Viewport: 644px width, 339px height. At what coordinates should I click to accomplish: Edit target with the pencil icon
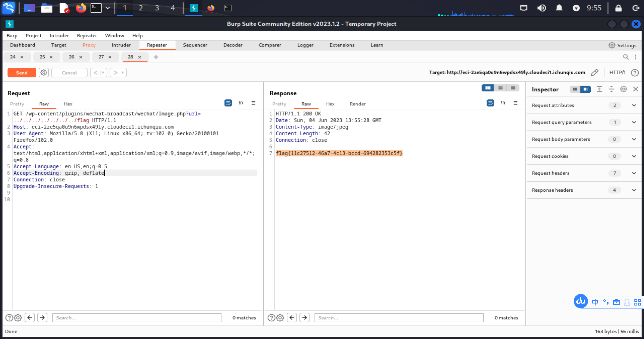point(595,72)
